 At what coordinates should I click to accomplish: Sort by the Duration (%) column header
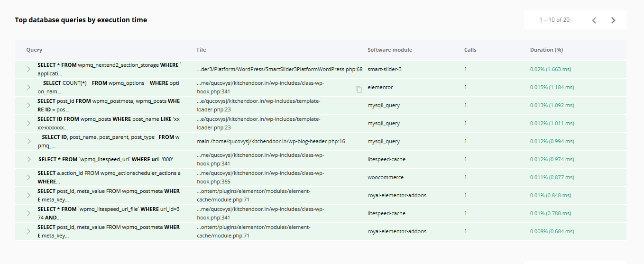point(546,50)
